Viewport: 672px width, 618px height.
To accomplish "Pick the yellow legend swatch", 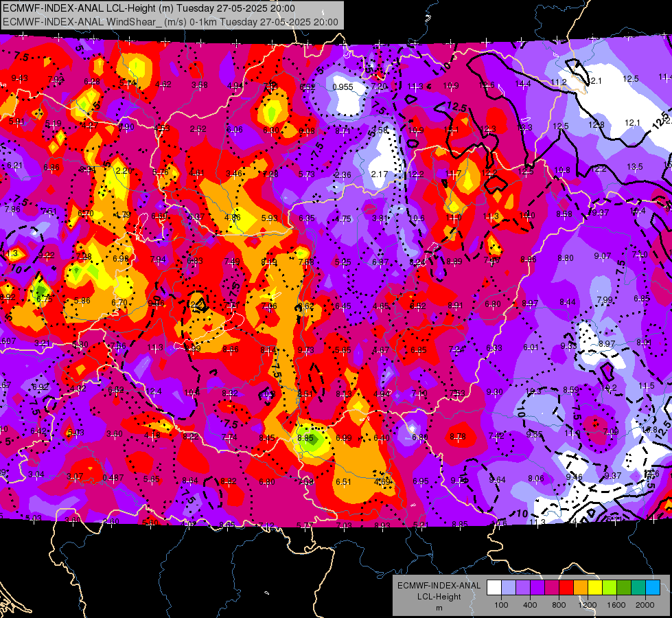I will (595, 588).
